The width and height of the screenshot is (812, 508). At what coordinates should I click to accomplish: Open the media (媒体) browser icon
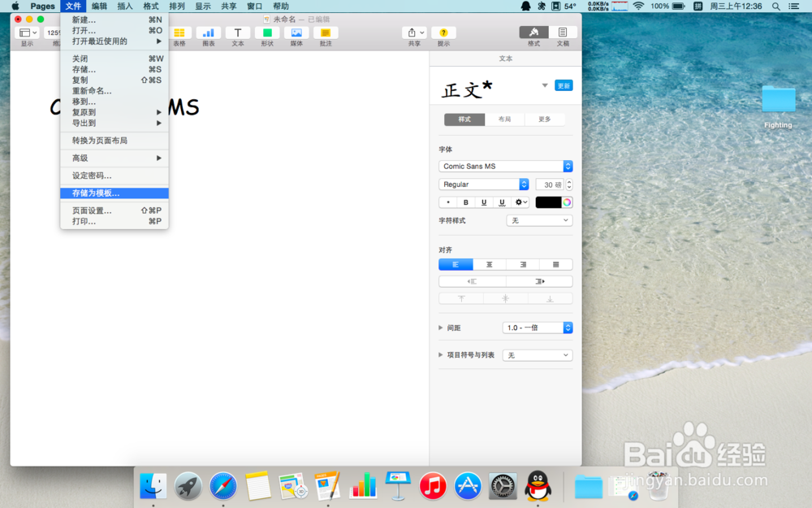(x=296, y=33)
